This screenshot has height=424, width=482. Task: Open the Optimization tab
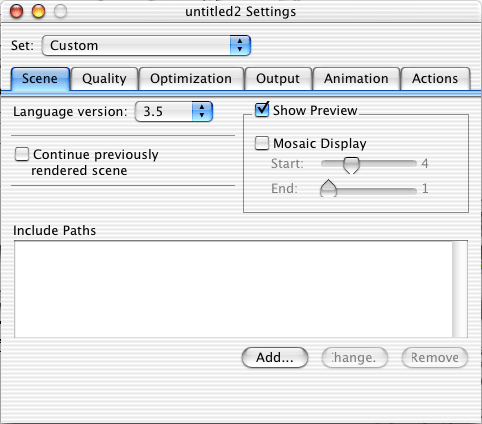191,79
